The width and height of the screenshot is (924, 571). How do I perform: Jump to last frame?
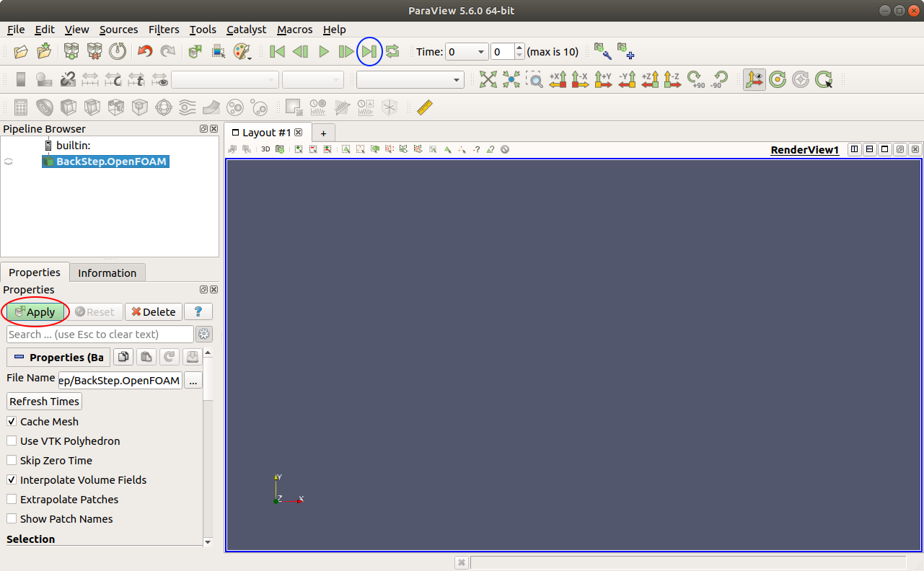[369, 52]
